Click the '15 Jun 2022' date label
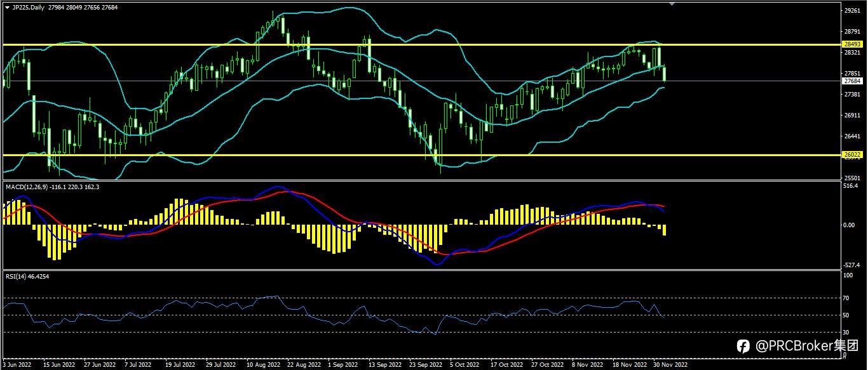The image size is (868, 370). 59,365
